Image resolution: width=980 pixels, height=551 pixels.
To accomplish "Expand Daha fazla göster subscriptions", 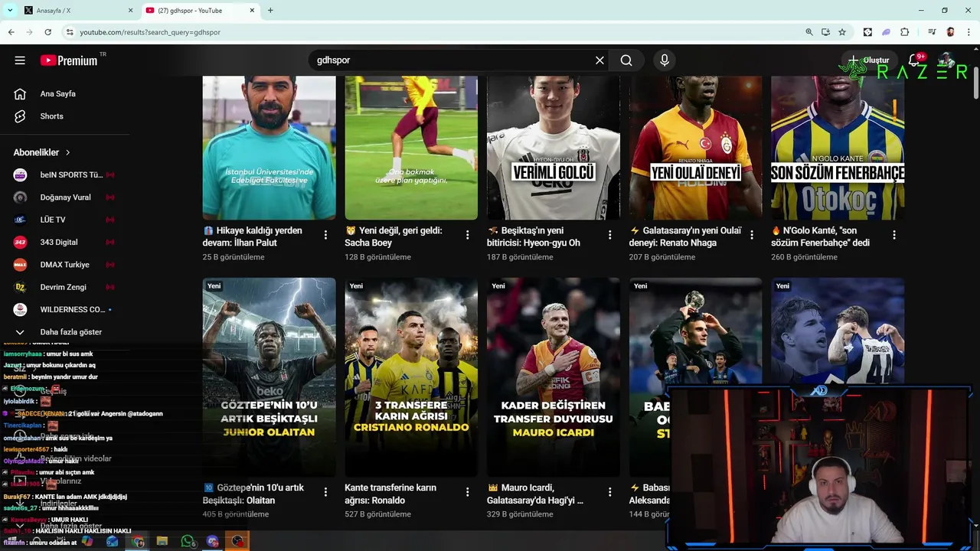I will tap(64, 332).
